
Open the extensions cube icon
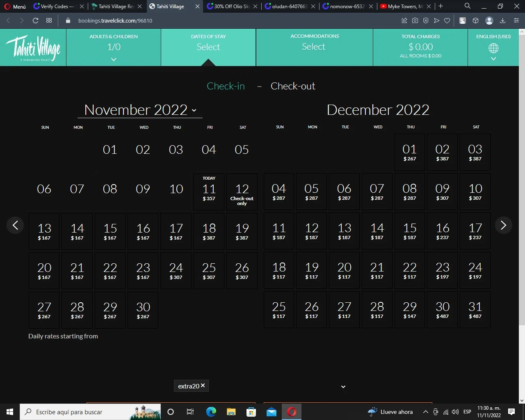click(476, 21)
